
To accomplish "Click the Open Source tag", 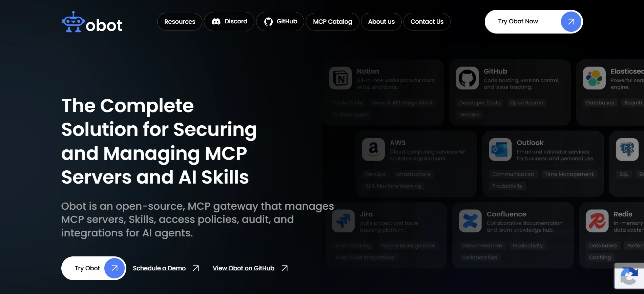I will point(526,103).
